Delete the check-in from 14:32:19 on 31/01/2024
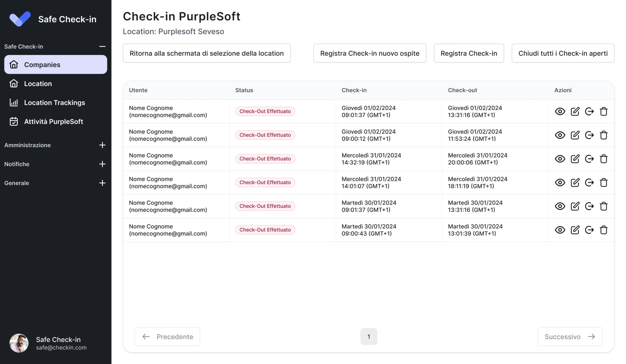Screen dimensions: 626x364 pyautogui.click(x=604, y=159)
